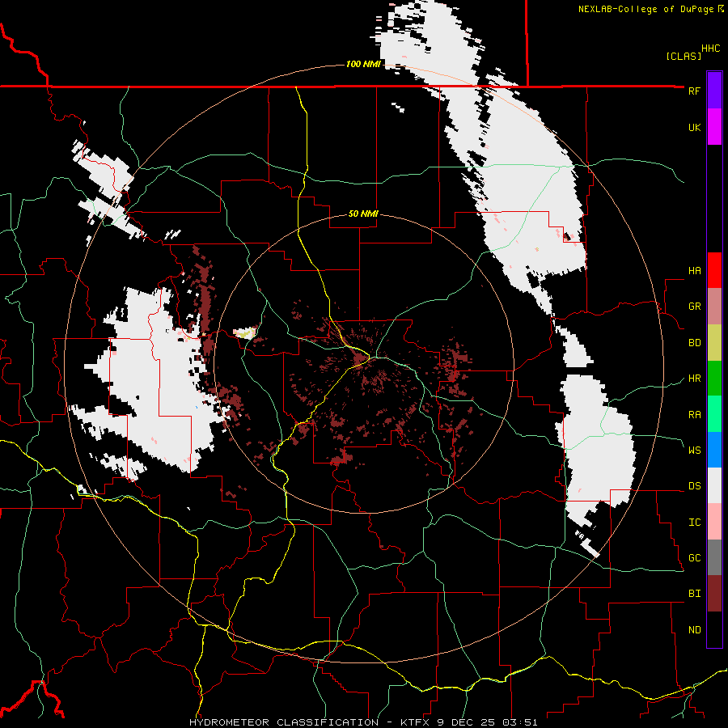Click the DS legend label
The image size is (728, 728).
click(694, 486)
